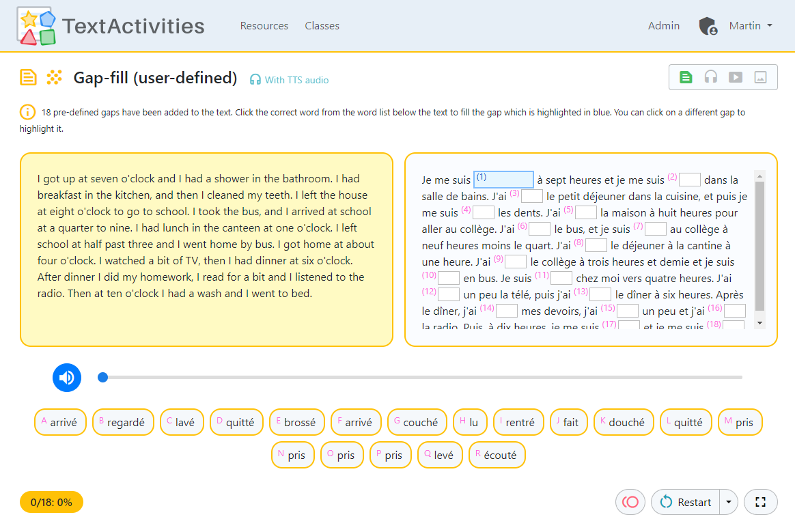The width and height of the screenshot is (795, 532).
Task: Click word button B regardé
Action: click(x=123, y=422)
